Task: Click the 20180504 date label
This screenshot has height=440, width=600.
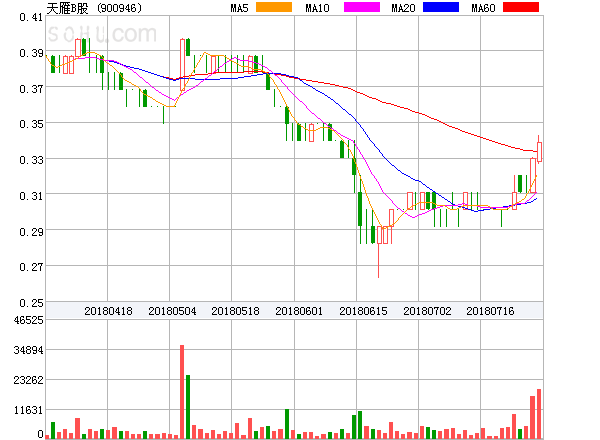Action: 172,311
